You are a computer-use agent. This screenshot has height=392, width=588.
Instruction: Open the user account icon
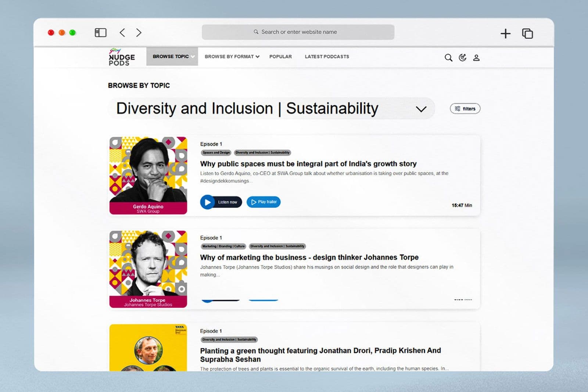coord(476,58)
